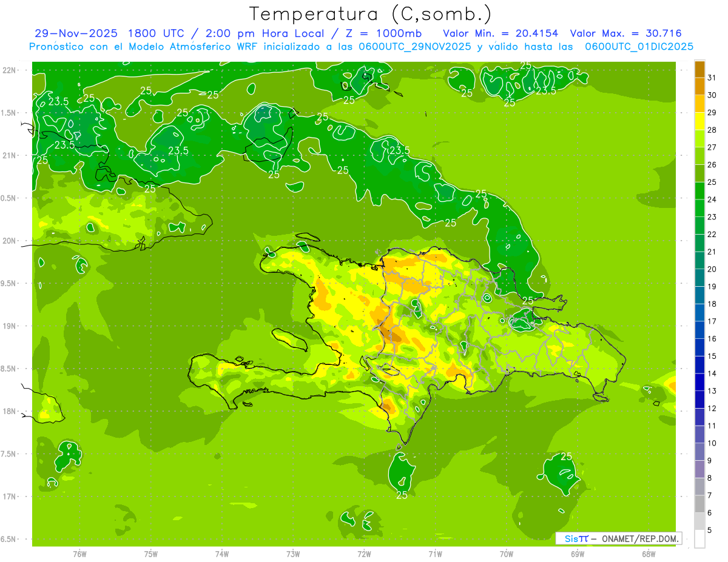This screenshot has width=728, height=562.
Task: Click the dark orange swatch above 31
Action: click(699, 69)
